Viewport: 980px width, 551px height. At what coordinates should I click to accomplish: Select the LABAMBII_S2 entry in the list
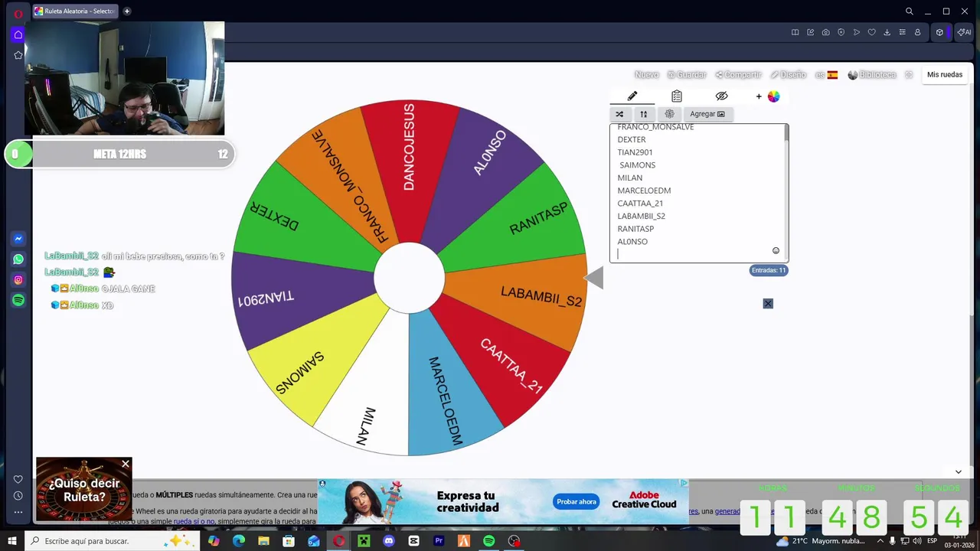point(642,216)
